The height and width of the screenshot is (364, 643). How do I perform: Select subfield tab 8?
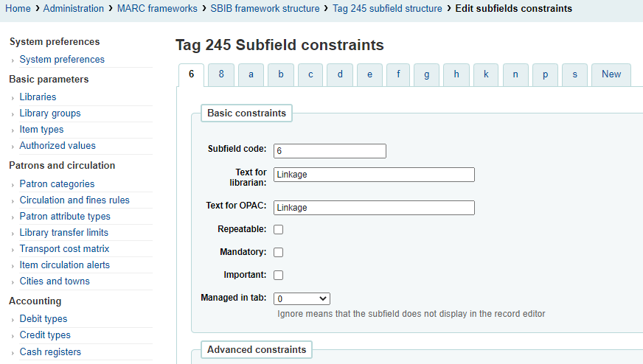(x=221, y=74)
